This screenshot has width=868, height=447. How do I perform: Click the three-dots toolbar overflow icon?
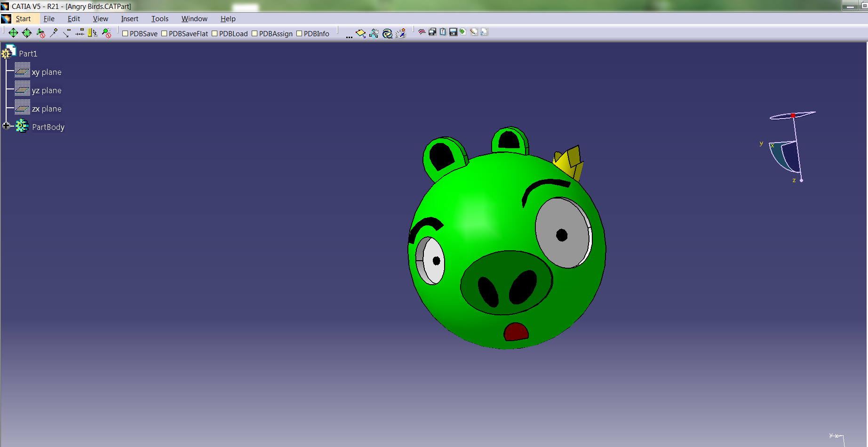(x=349, y=37)
